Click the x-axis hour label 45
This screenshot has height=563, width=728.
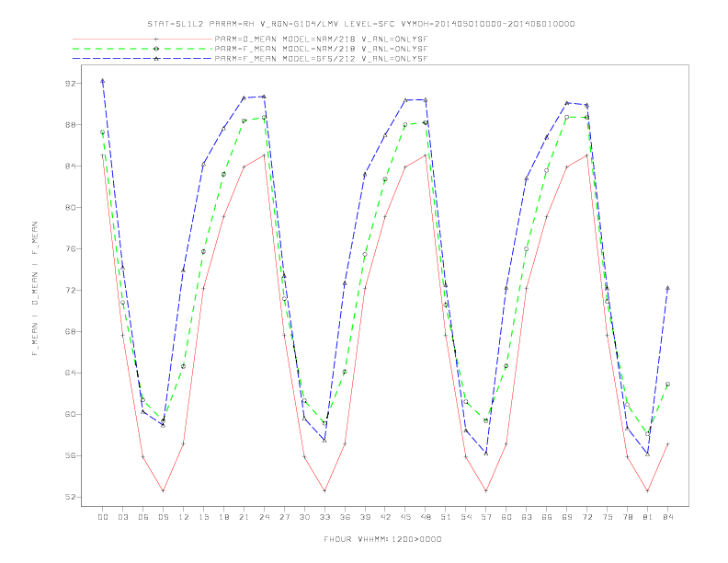[405, 517]
